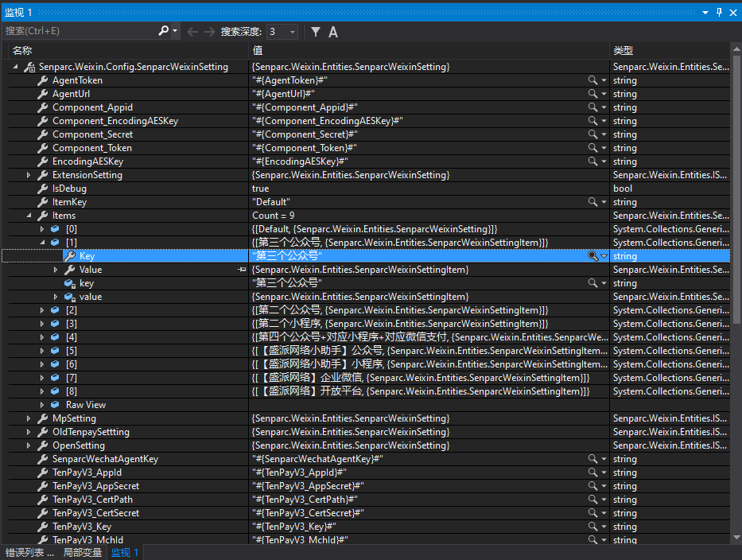Open the filter icon in the Watch toolbar

[316, 29]
